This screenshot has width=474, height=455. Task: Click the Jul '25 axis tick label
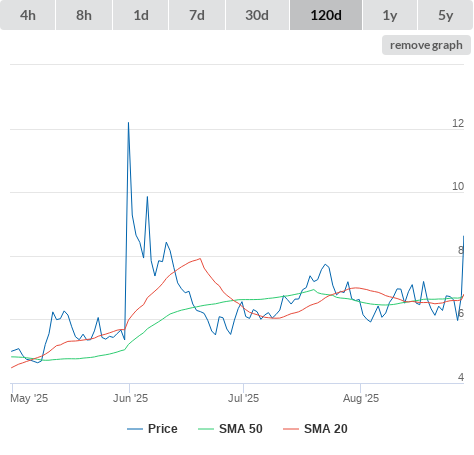pyautogui.click(x=243, y=398)
